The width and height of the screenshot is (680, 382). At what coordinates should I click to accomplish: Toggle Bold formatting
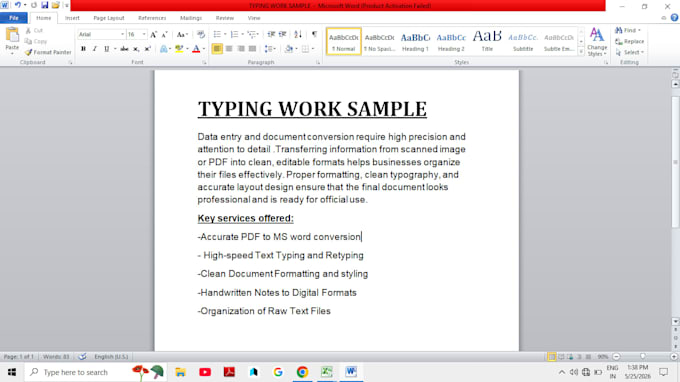coord(83,49)
